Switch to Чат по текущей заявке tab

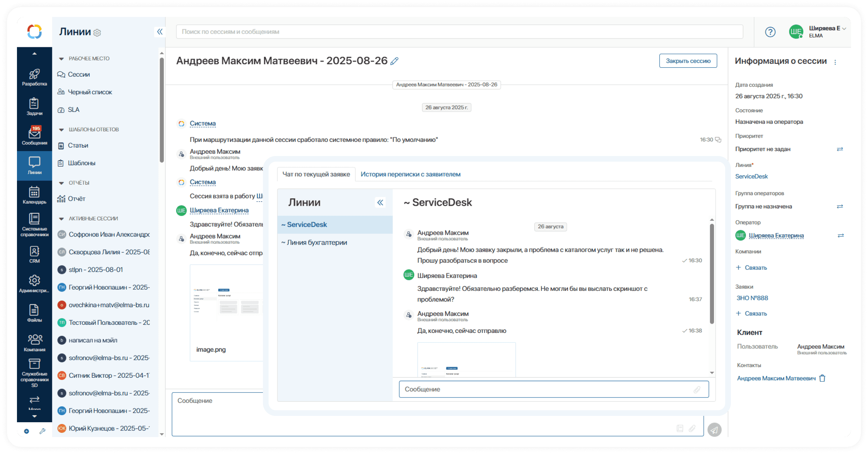pos(316,174)
